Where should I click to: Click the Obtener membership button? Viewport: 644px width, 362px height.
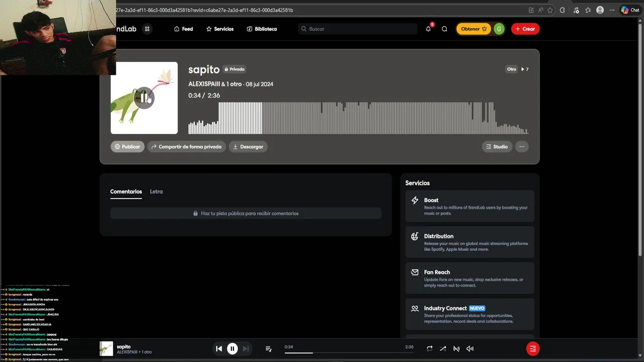tap(473, 29)
